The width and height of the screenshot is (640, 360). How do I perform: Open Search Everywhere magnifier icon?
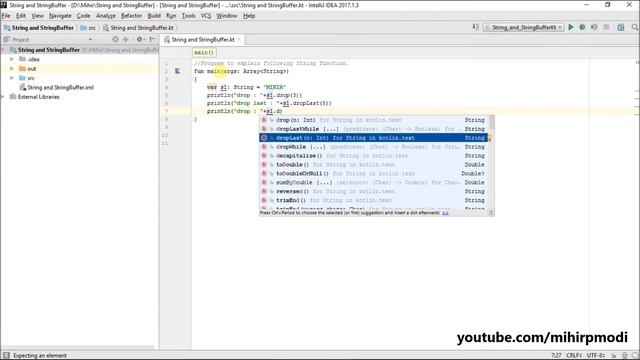pyautogui.click(x=635, y=27)
